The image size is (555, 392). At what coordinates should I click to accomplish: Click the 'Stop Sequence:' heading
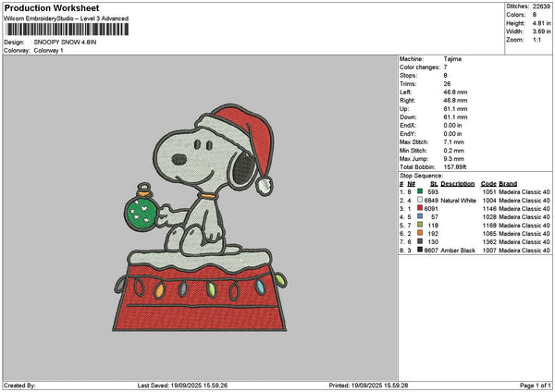(x=421, y=176)
